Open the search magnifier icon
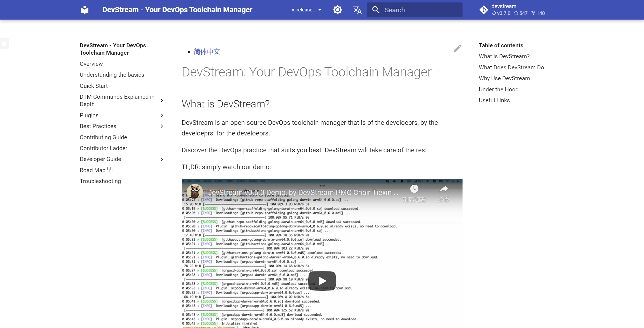 click(376, 10)
